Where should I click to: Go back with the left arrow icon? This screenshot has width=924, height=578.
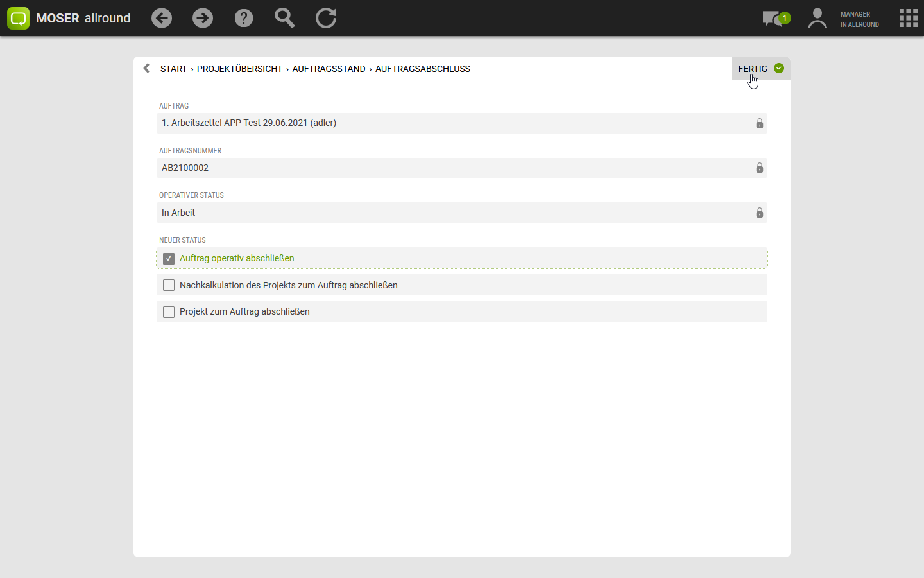[x=162, y=18]
